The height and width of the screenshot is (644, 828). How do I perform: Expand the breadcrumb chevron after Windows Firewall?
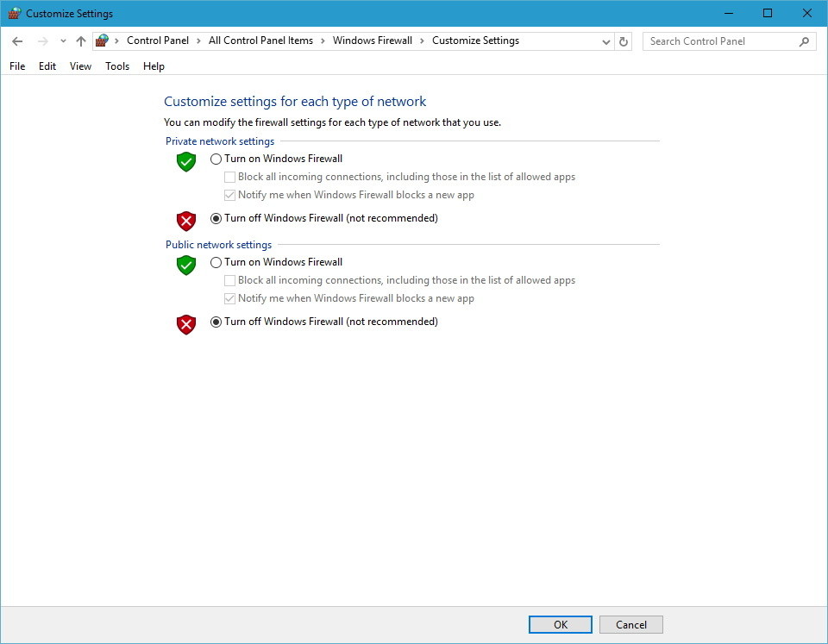[421, 41]
